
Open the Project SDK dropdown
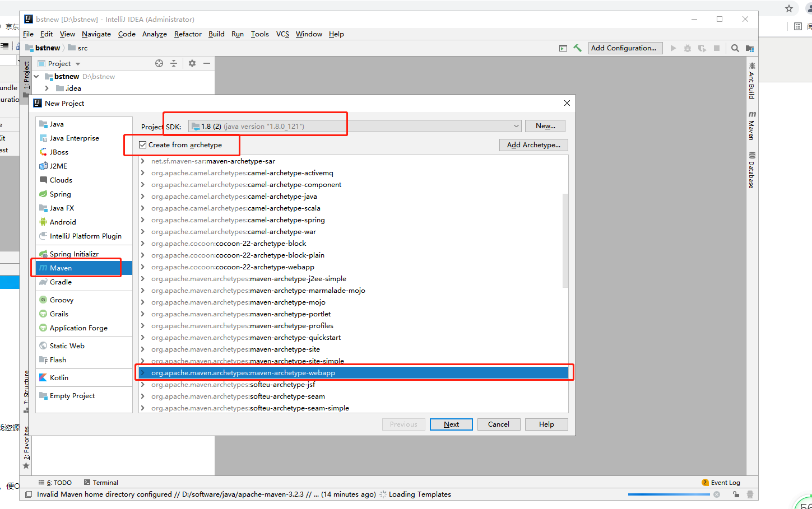(x=355, y=127)
